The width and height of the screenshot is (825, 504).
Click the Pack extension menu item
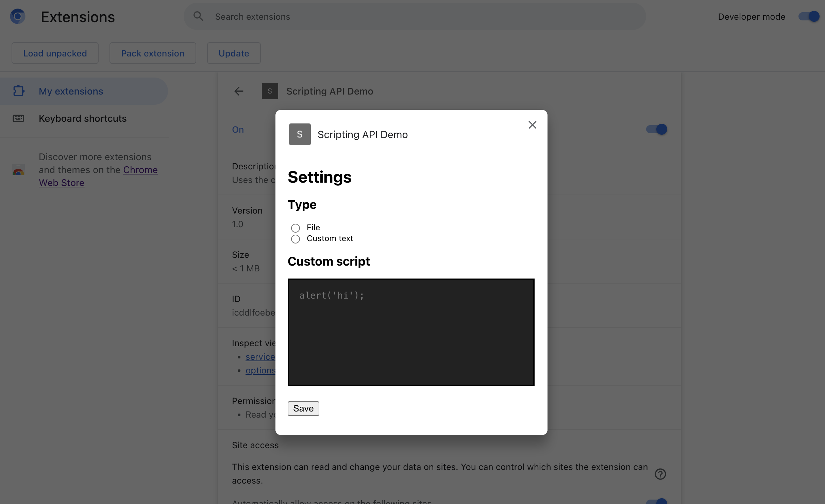click(153, 53)
